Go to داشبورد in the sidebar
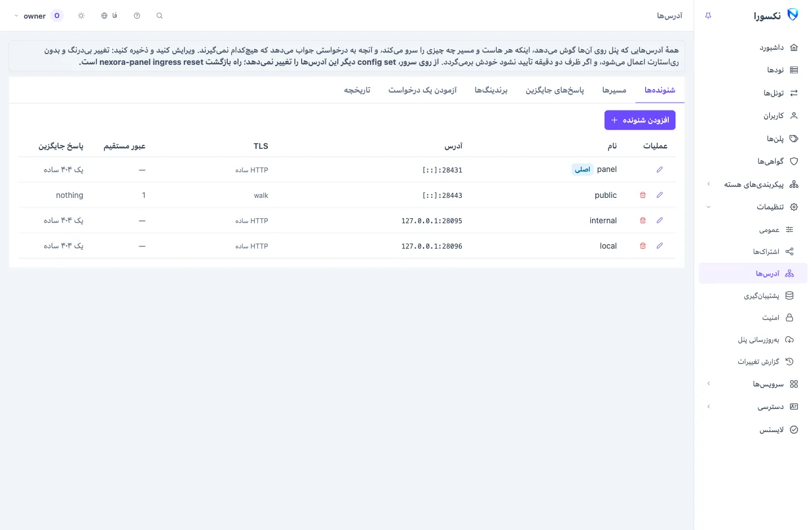The height and width of the screenshot is (530, 812). pos(753,47)
